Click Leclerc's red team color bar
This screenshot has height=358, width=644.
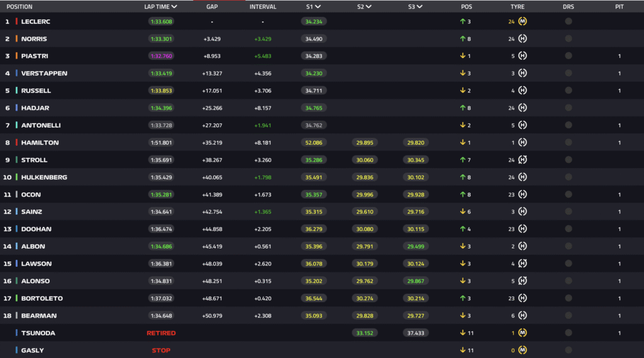(x=16, y=21)
